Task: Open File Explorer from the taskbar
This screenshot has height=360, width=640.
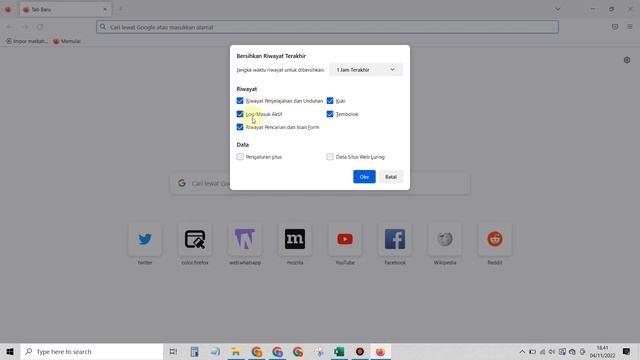Action: pos(236,351)
